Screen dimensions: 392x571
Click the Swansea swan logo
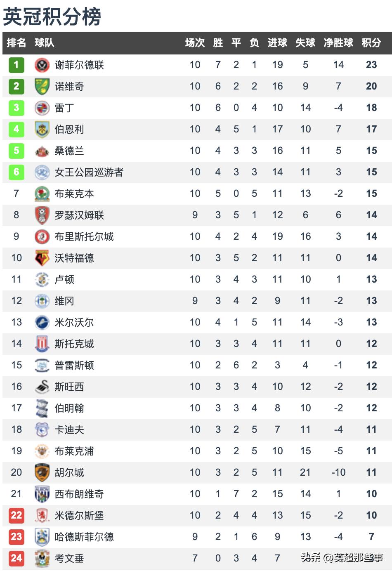[x=42, y=387]
